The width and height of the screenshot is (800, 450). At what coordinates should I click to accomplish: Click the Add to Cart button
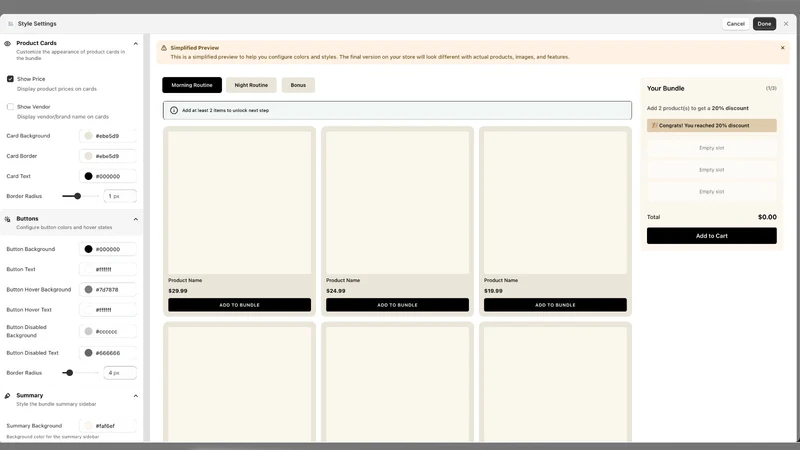point(712,236)
